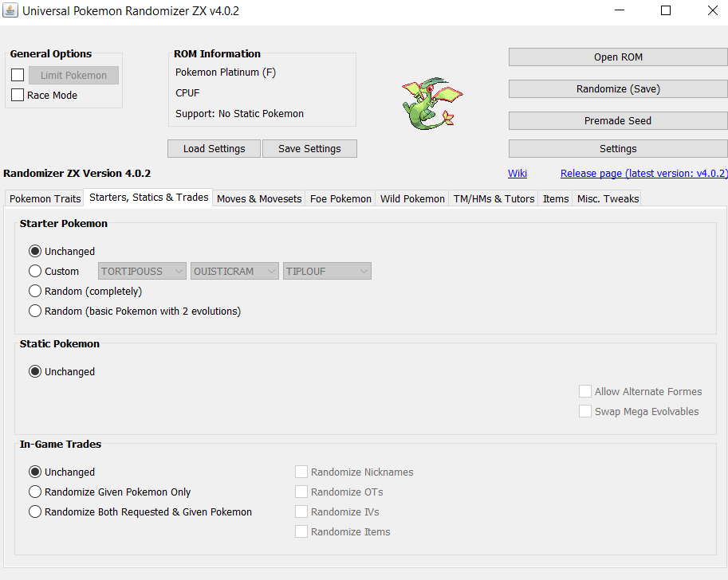Image resolution: width=728 pixels, height=580 pixels.
Task: Open the Items tab
Action: (x=555, y=198)
